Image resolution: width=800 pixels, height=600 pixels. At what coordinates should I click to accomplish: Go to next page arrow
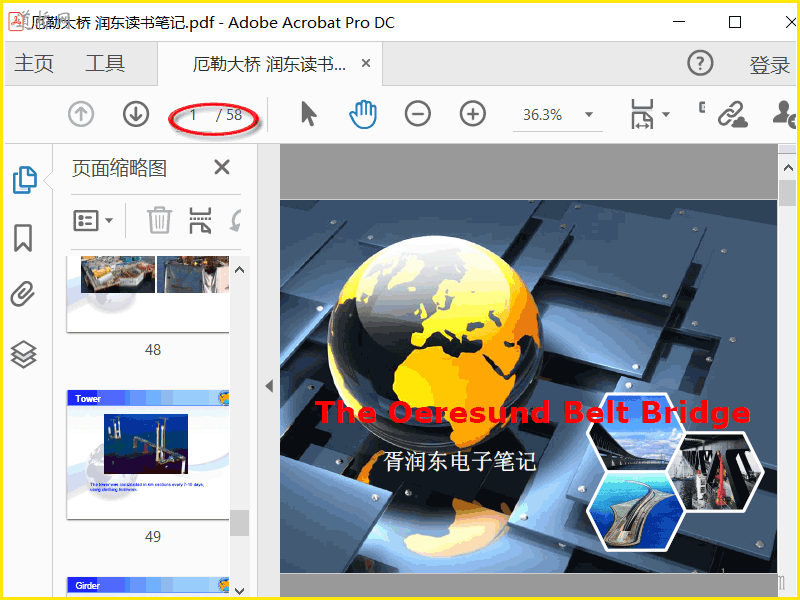tap(136, 114)
